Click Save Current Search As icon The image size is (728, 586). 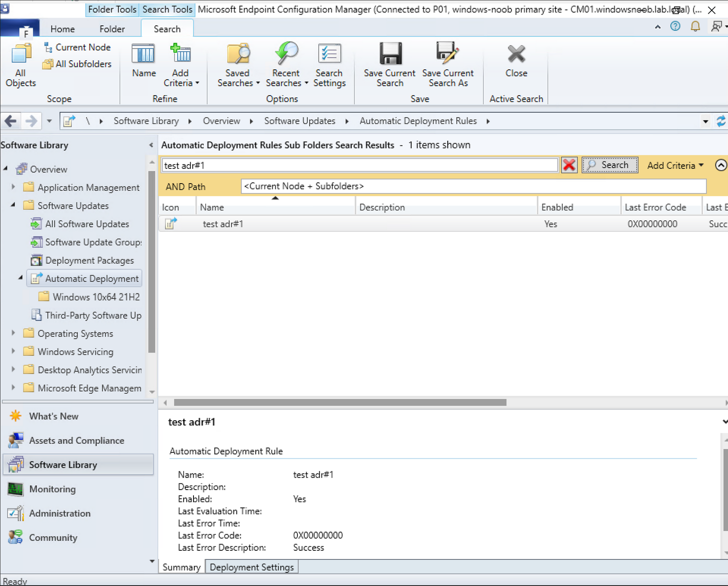(x=448, y=65)
